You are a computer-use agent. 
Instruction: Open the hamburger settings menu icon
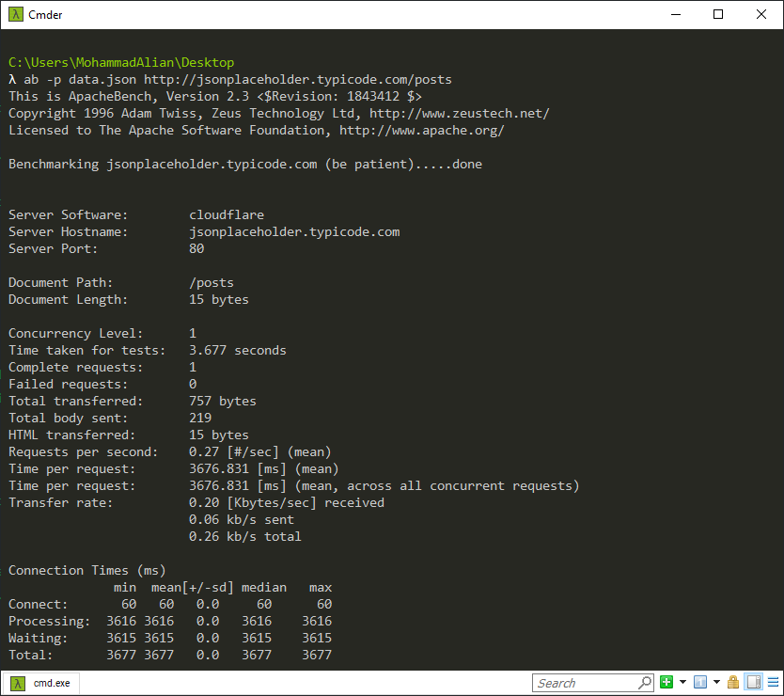tap(772, 683)
